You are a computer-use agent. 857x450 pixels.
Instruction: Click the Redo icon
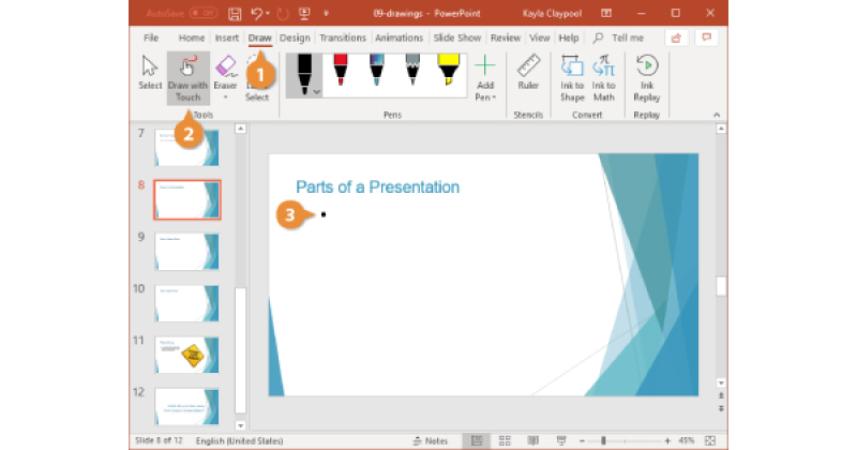tap(283, 14)
